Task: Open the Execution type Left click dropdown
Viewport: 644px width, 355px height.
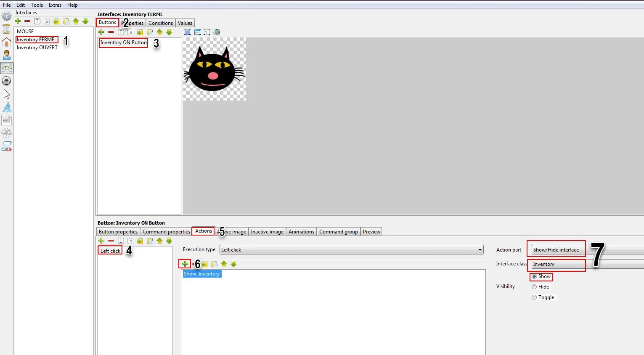Action: tap(351, 250)
